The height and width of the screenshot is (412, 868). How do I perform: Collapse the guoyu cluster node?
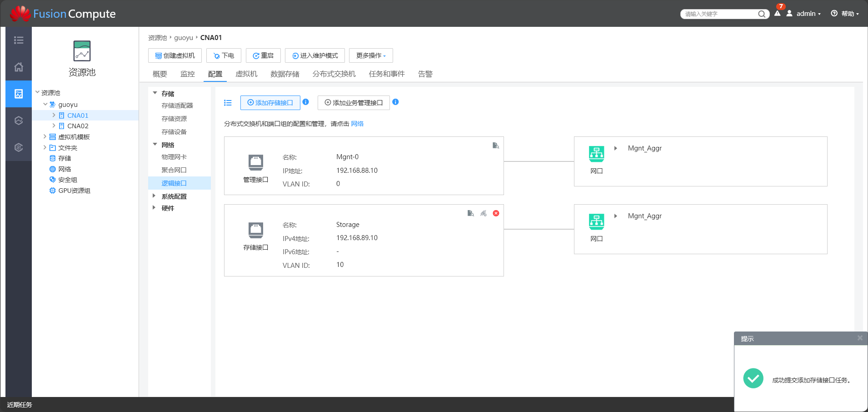45,104
